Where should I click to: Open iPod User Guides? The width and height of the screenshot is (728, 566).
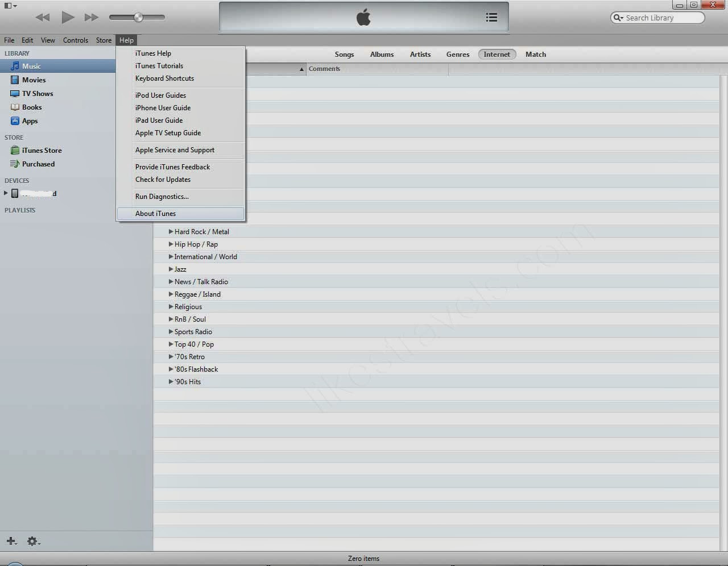(181, 95)
